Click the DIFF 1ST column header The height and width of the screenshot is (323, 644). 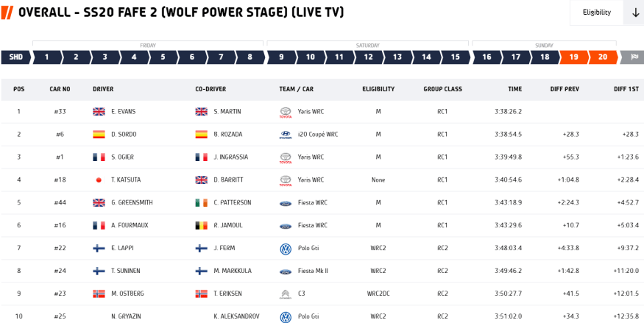[x=626, y=89]
